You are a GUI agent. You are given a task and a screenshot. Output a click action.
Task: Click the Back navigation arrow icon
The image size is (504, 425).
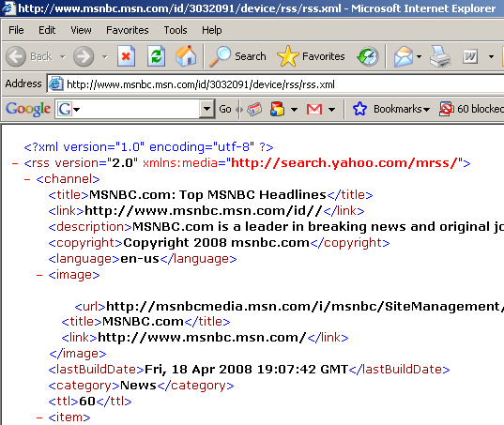pos(16,56)
